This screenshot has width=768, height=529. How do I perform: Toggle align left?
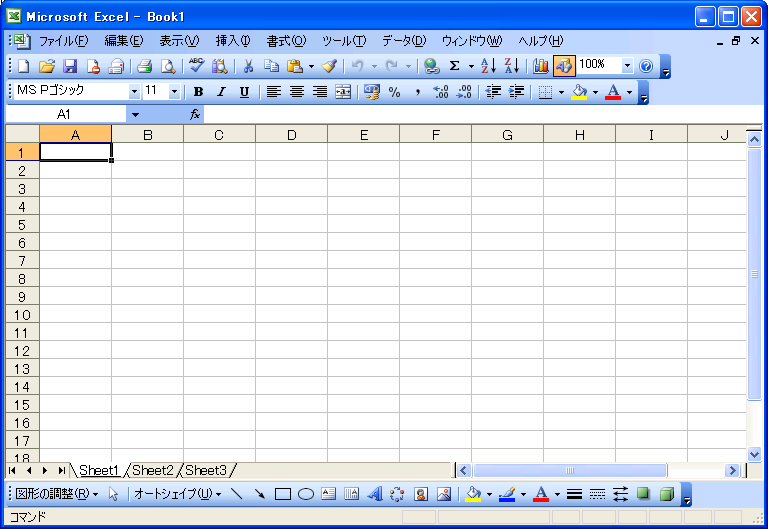point(273,92)
